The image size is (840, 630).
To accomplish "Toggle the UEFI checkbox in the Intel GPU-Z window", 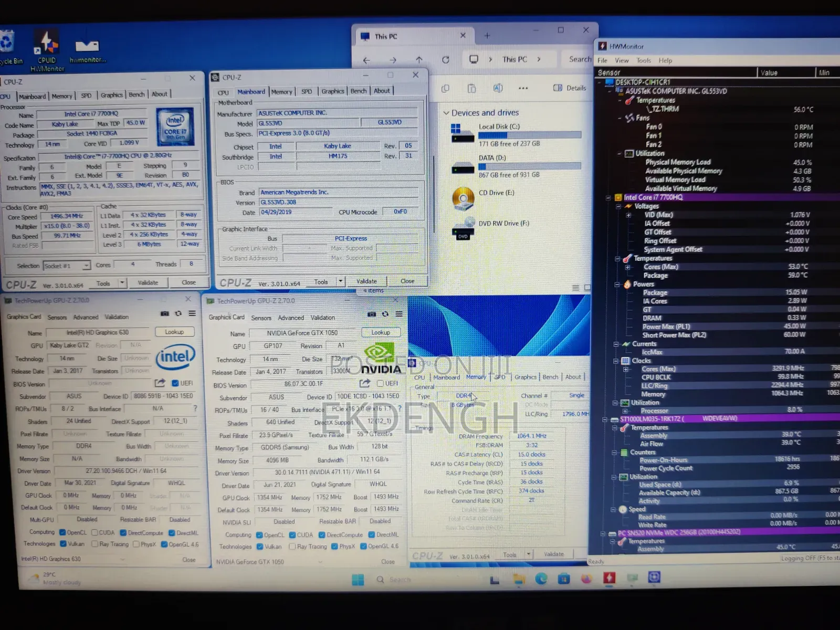I will click(175, 383).
